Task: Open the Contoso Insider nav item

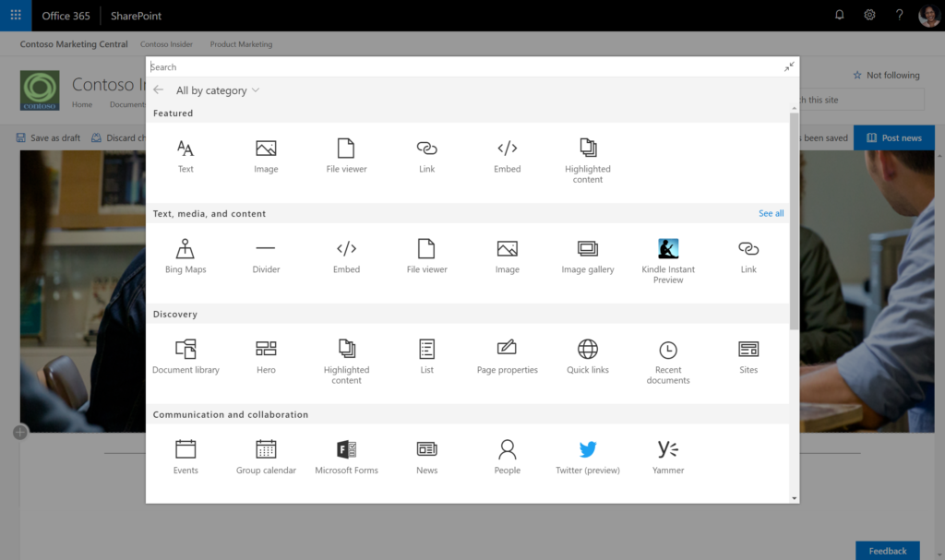Action: coord(166,44)
